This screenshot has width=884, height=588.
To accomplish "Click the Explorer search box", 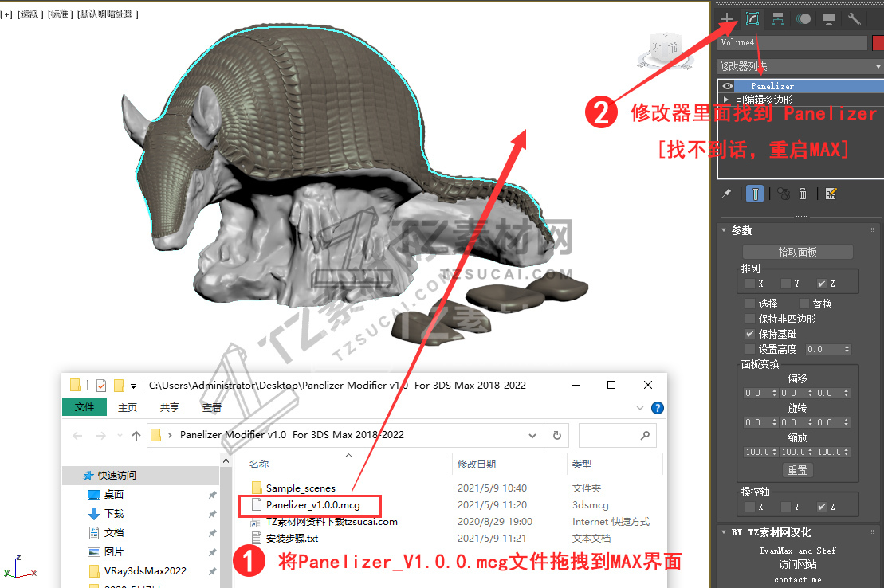I will (617, 435).
